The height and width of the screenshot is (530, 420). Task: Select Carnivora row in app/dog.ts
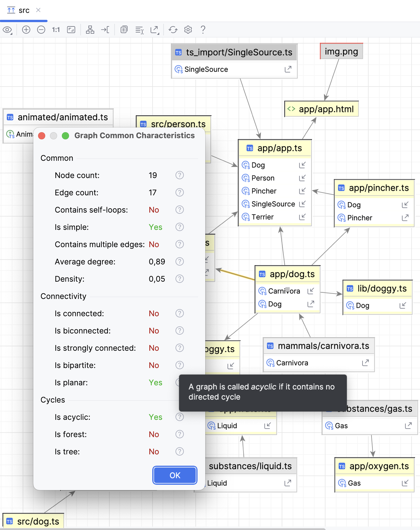pyautogui.click(x=288, y=291)
